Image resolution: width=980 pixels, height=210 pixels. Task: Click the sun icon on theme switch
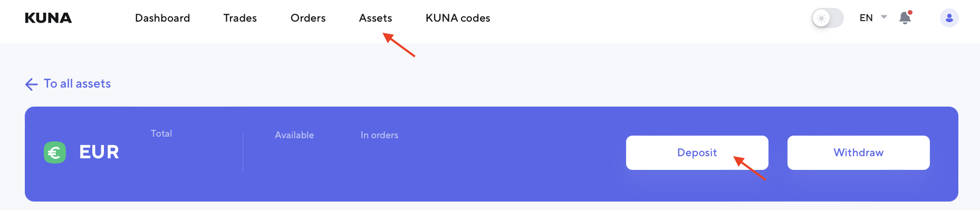pos(821,18)
